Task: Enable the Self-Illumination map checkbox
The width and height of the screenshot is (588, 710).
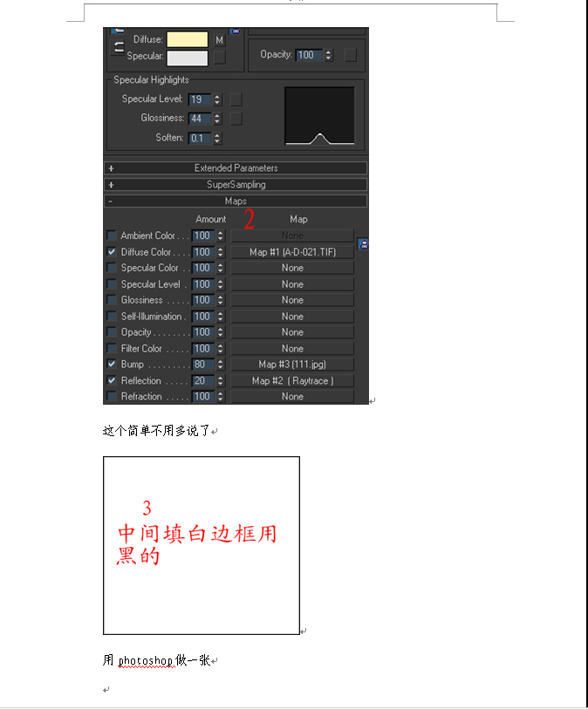Action: coord(112,316)
